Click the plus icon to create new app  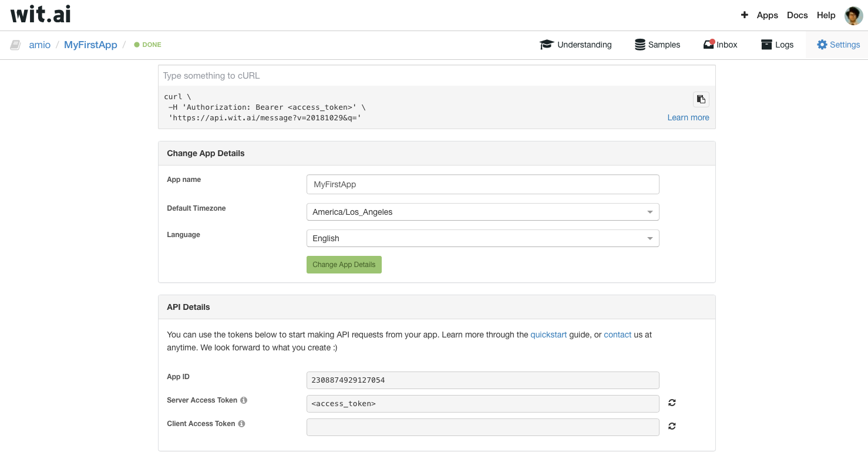[744, 15]
